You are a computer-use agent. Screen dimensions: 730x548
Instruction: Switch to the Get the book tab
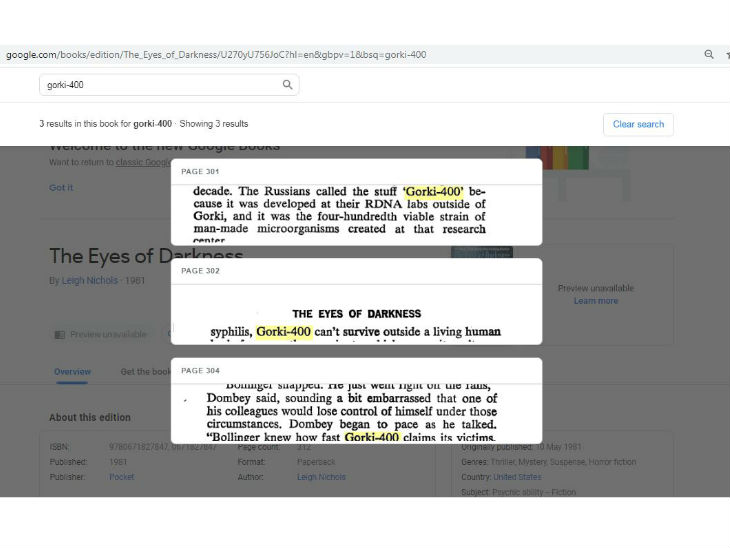click(145, 372)
